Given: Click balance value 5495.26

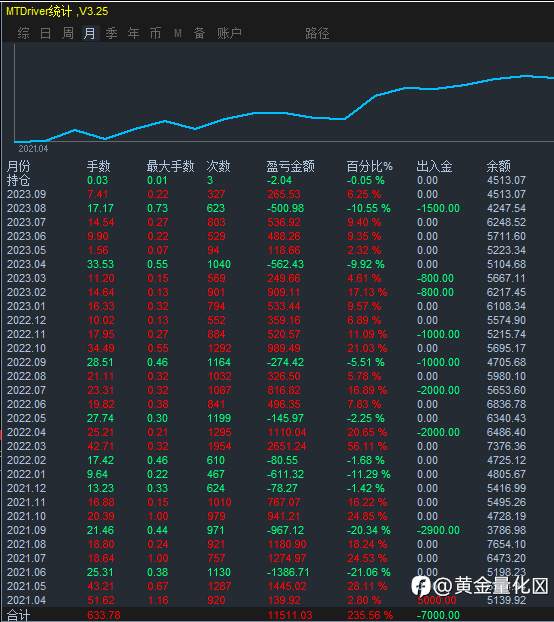Looking at the screenshot, I should tap(506, 502).
